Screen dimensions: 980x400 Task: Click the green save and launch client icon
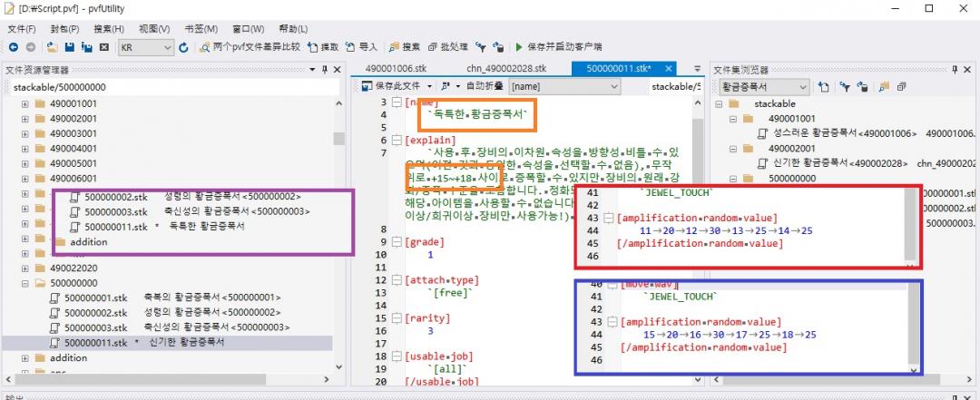tap(519, 46)
